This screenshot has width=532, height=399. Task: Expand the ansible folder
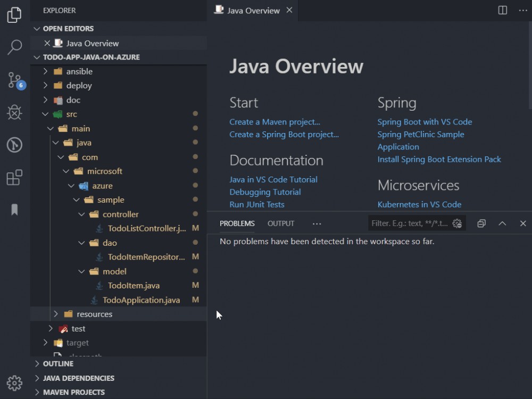[x=45, y=71]
